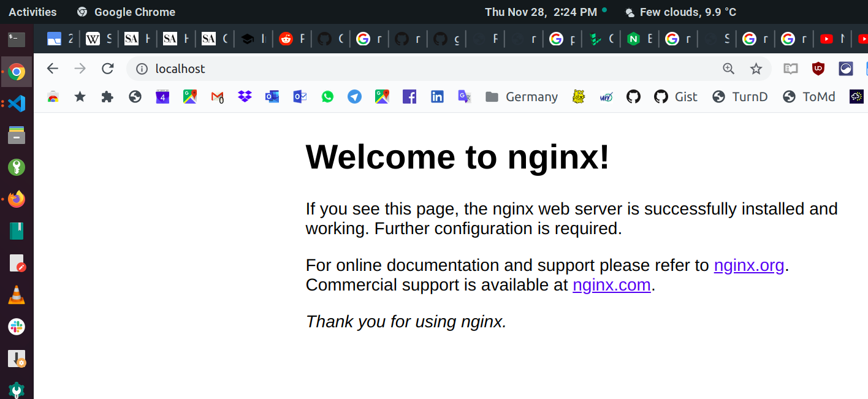Bookmark this page with the star

coord(756,69)
